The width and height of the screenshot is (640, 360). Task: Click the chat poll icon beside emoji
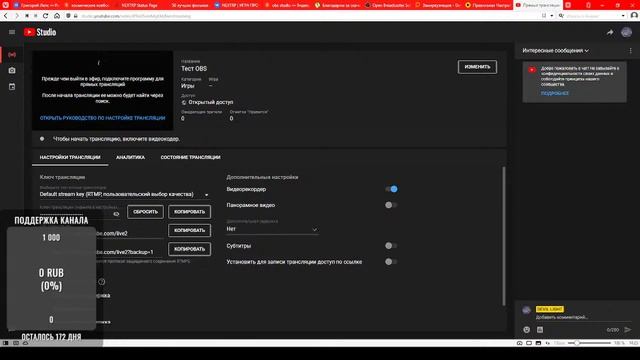tap(540, 329)
